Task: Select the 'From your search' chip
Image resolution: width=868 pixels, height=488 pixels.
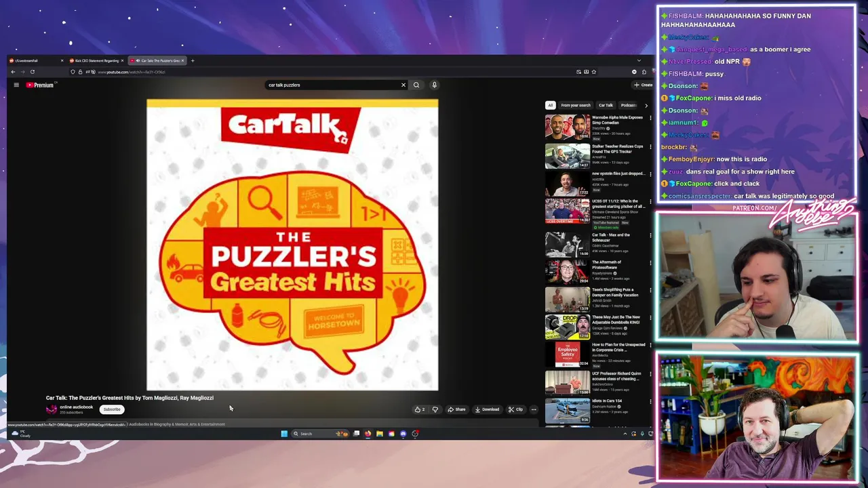Action: tap(576, 105)
